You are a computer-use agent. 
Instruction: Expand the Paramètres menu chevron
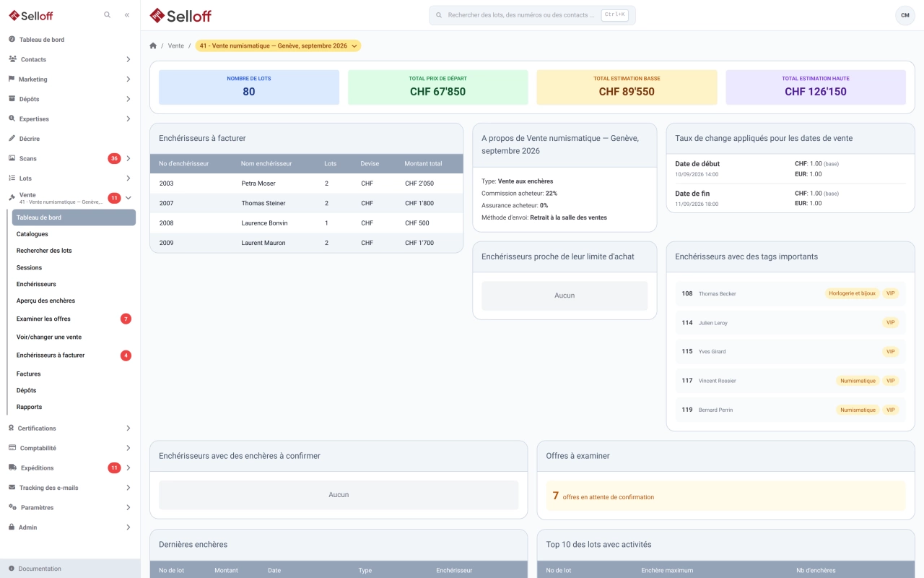coord(128,507)
